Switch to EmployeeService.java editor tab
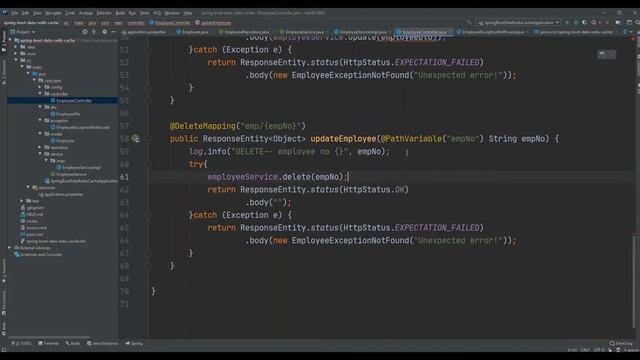 pos(302,32)
